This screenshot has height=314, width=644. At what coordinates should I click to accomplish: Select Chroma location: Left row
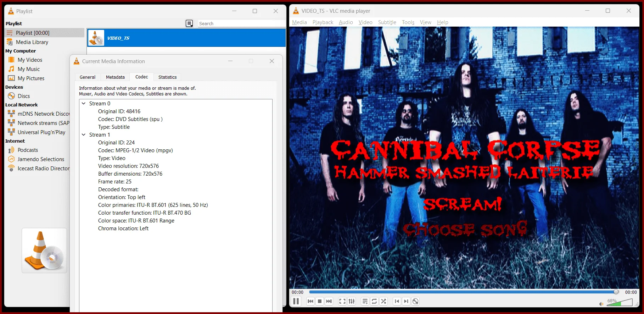tap(123, 228)
